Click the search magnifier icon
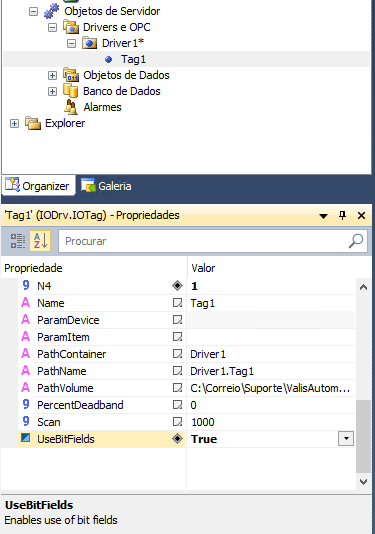Viewport: 375px width, 534px height. 356,241
